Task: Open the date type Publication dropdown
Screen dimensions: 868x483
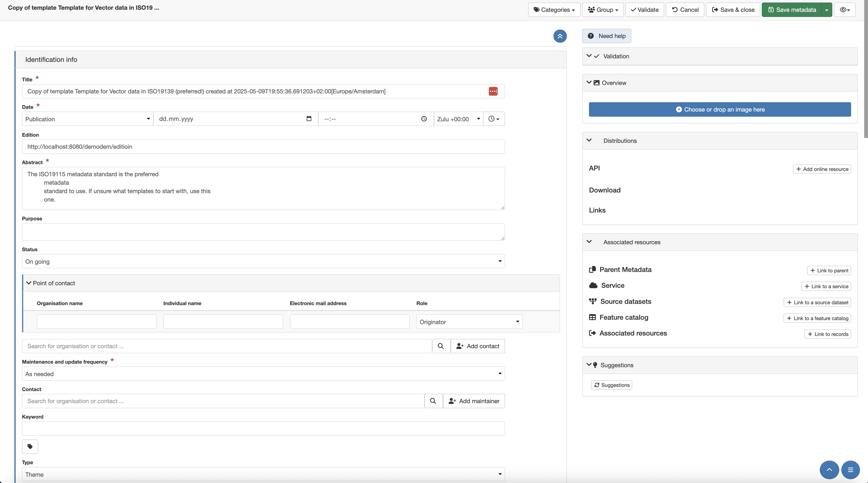Action: click(x=88, y=119)
